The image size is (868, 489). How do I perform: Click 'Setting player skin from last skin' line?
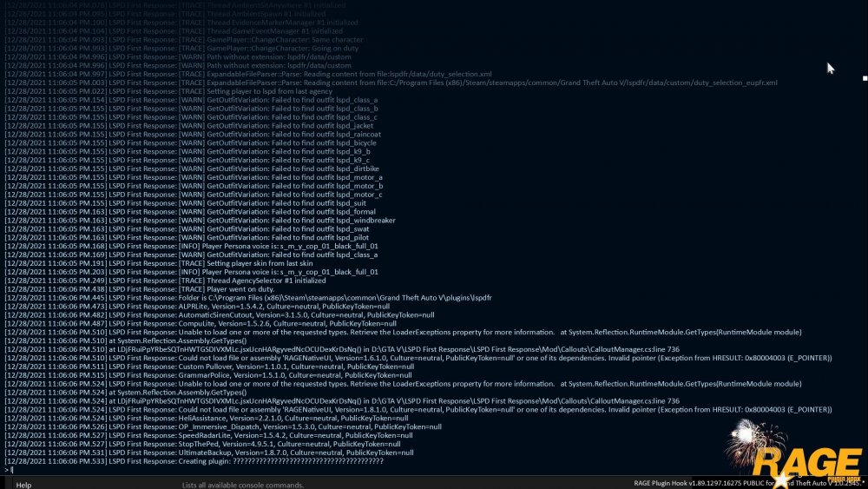pos(158,263)
